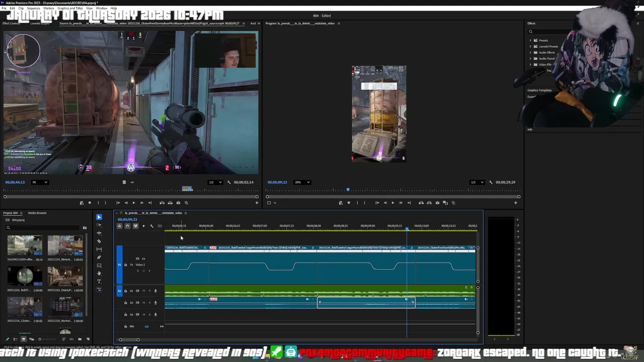The height and width of the screenshot is (362, 644).
Task: Click Mark Out in Program monitor
Action: coord(365,203)
